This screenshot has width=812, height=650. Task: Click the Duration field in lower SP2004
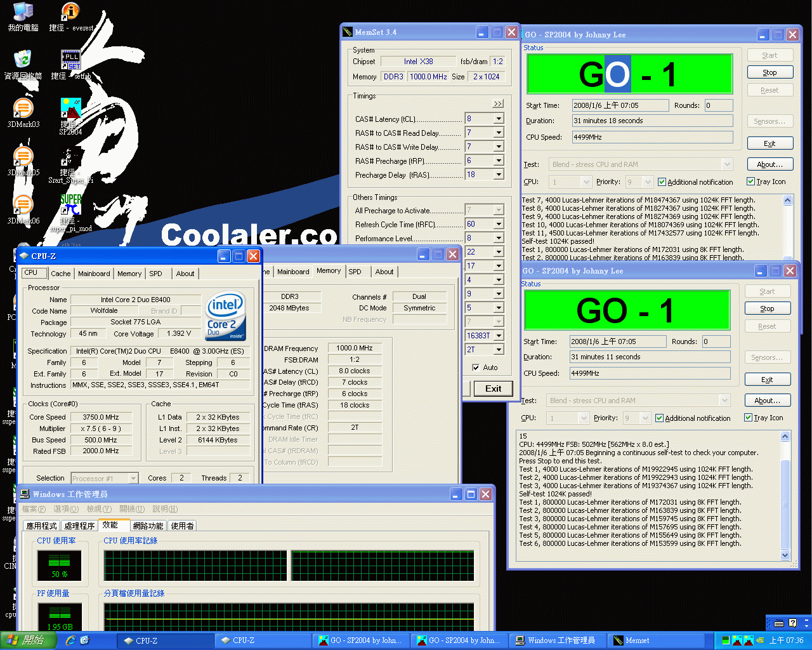click(650, 357)
